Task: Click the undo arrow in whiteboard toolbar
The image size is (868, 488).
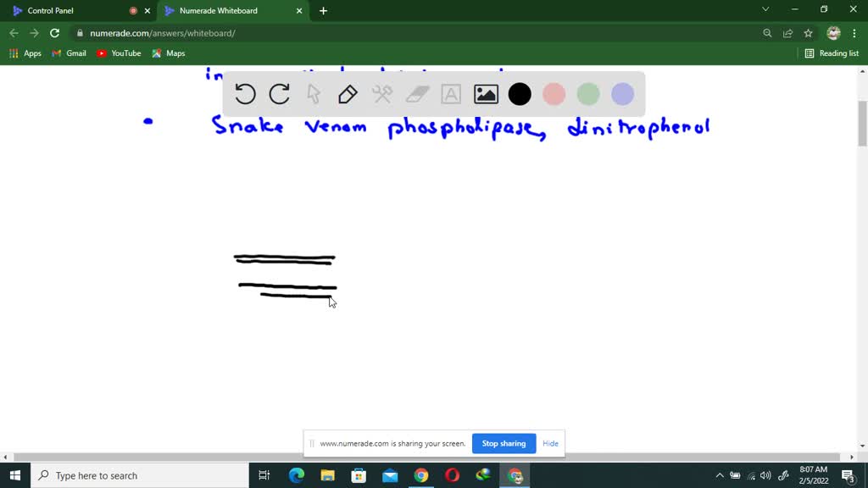Action: [x=245, y=94]
